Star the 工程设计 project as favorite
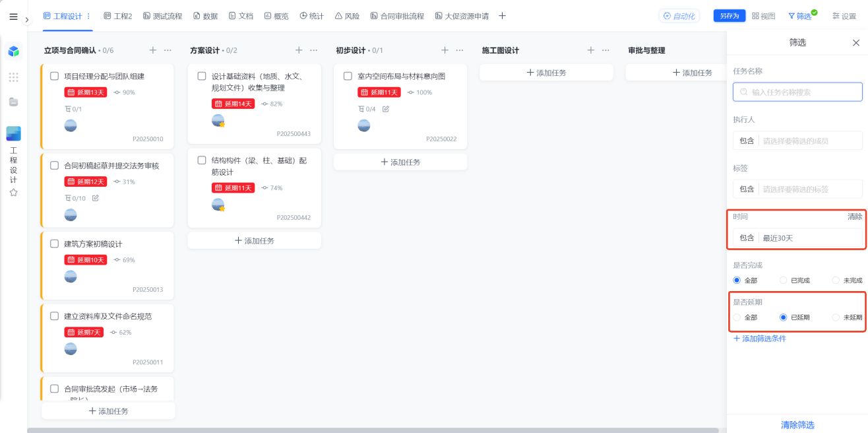 coord(13,193)
